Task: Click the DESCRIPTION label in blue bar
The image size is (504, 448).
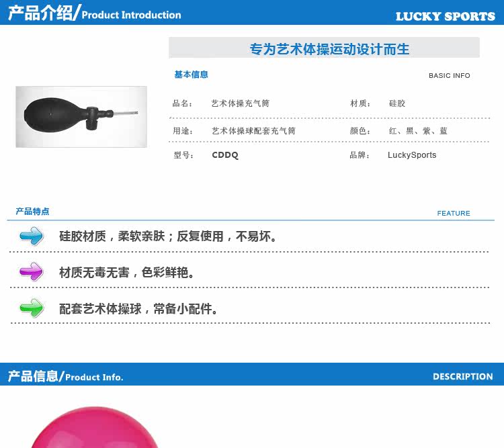Action: tap(463, 376)
